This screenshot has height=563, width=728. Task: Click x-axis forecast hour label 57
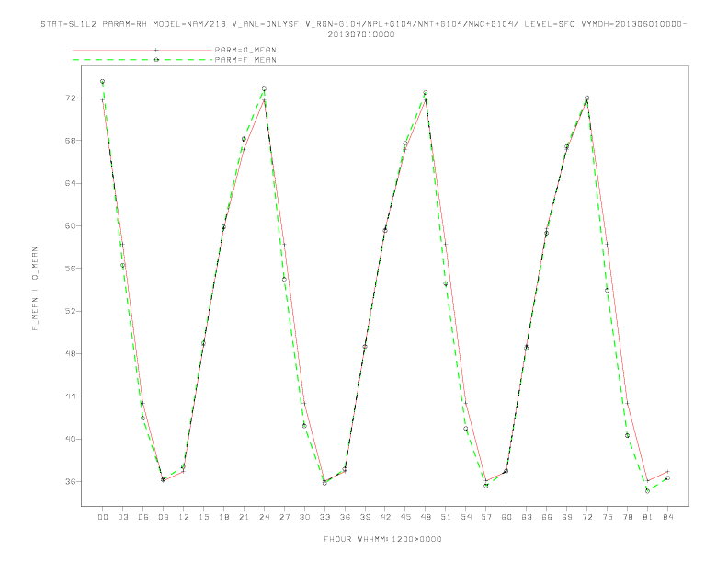pyautogui.click(x=486, y=517)
